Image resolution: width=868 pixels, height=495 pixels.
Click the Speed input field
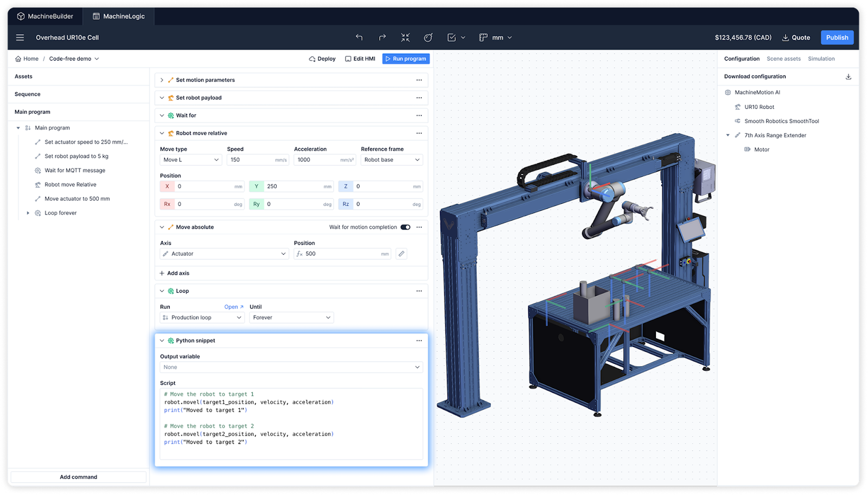tap(251, 160)
